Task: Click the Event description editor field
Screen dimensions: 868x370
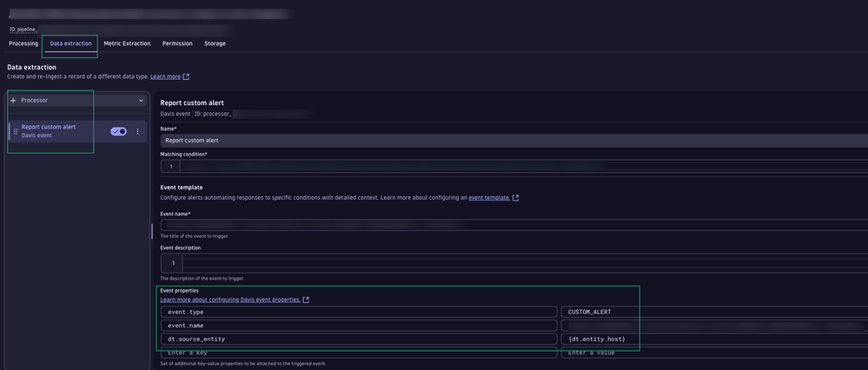Action: click(521, 263)
